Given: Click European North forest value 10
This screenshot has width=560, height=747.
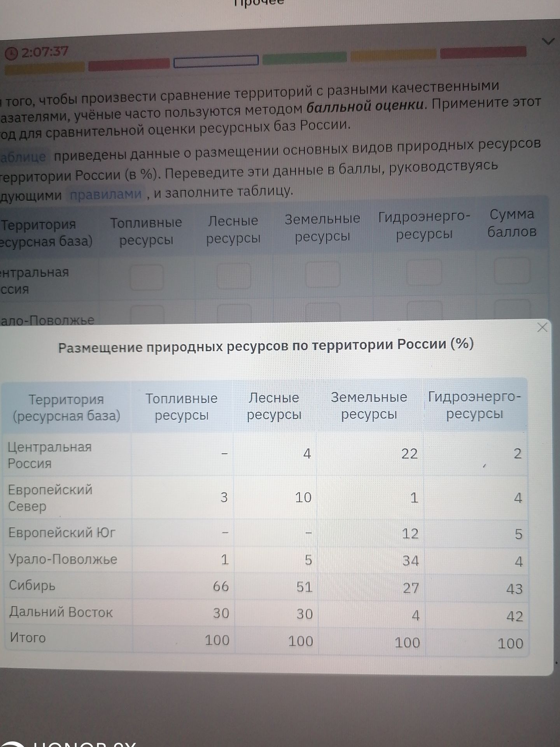Looking at the screenshot, I should pos(303,497).
